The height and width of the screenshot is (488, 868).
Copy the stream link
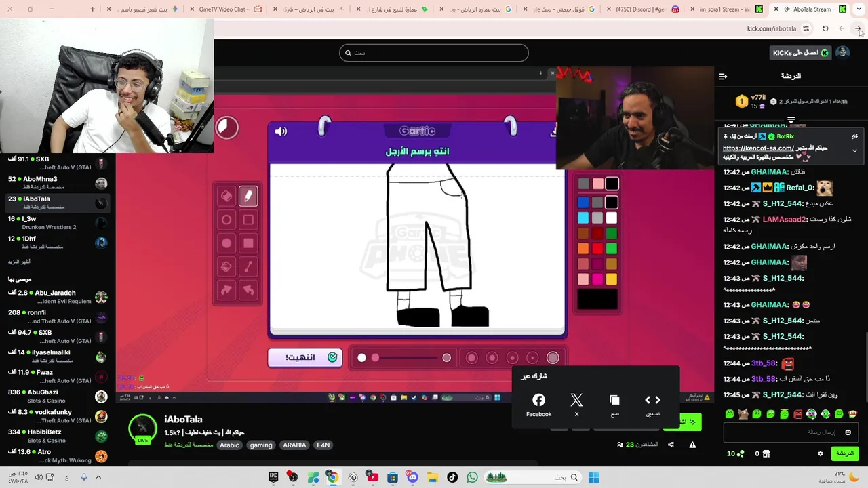(614, 405)
